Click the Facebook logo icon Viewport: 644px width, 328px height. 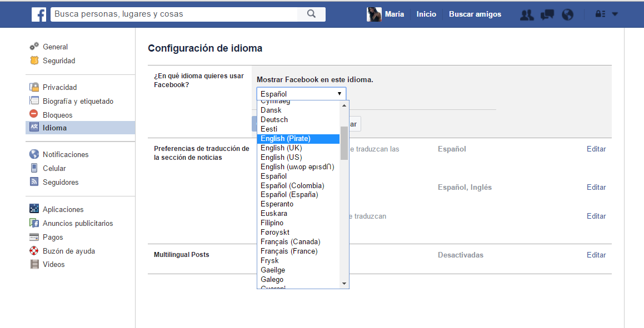38,14
